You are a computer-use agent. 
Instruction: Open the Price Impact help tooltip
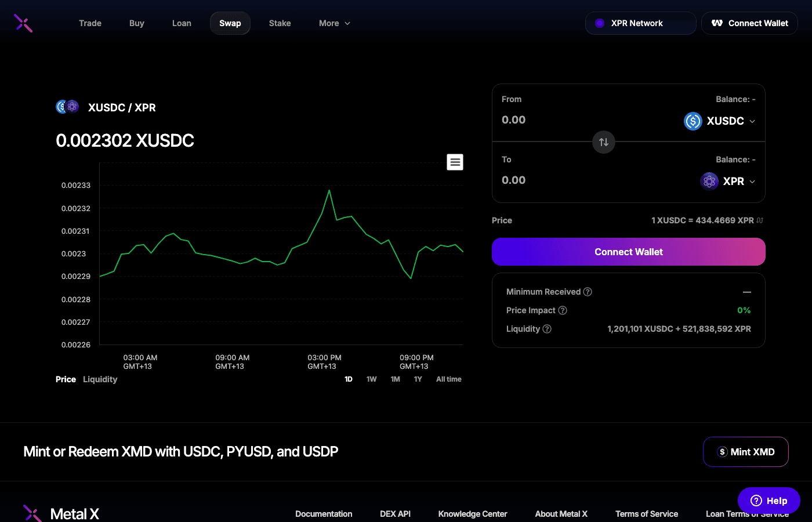(x=562, y=310)
